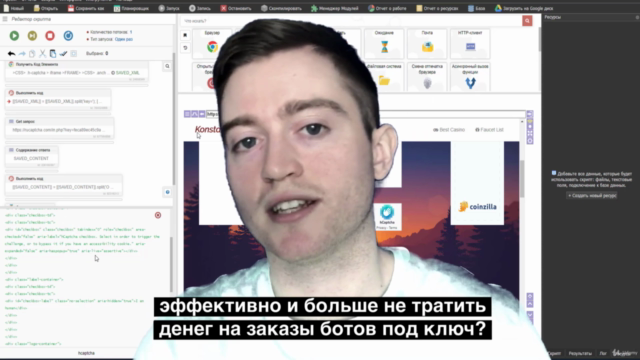Click the Paste clipboard icon
The height and width of the screenshot is (360, 640).
point(53,53)
